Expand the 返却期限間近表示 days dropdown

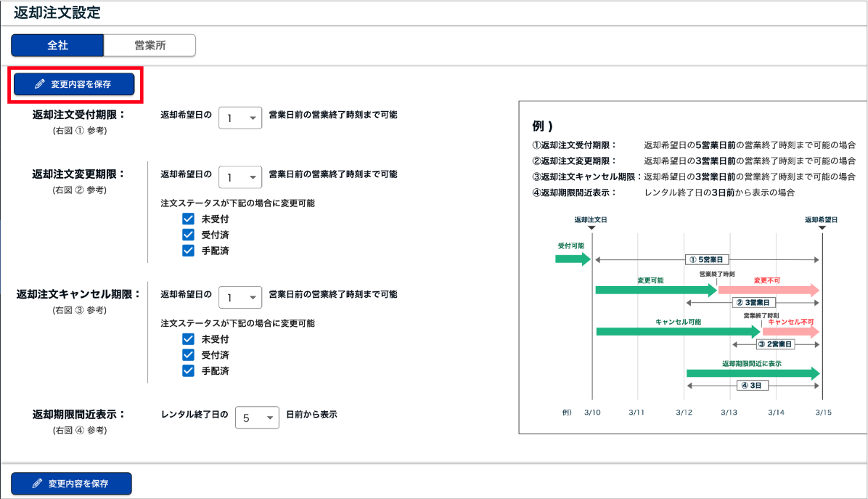tap(257, 418)
